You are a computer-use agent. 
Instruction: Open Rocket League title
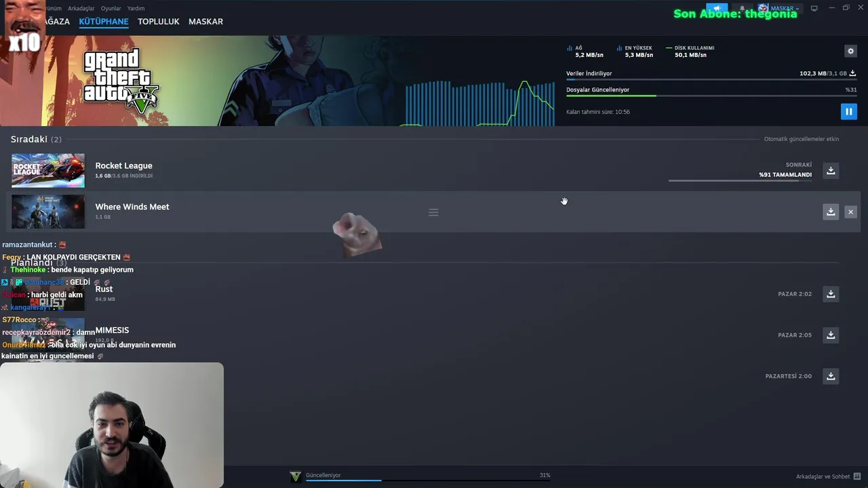(x=124, y=165)
